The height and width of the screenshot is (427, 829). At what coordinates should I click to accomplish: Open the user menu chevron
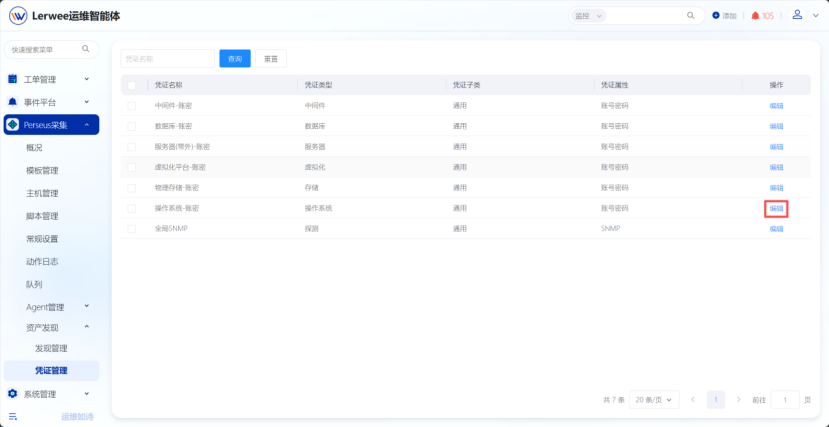815,16
